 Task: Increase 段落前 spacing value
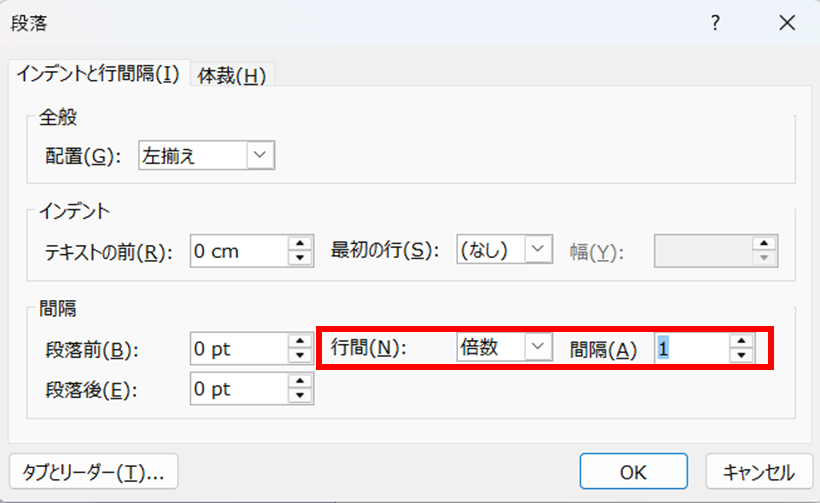(300, 341)
